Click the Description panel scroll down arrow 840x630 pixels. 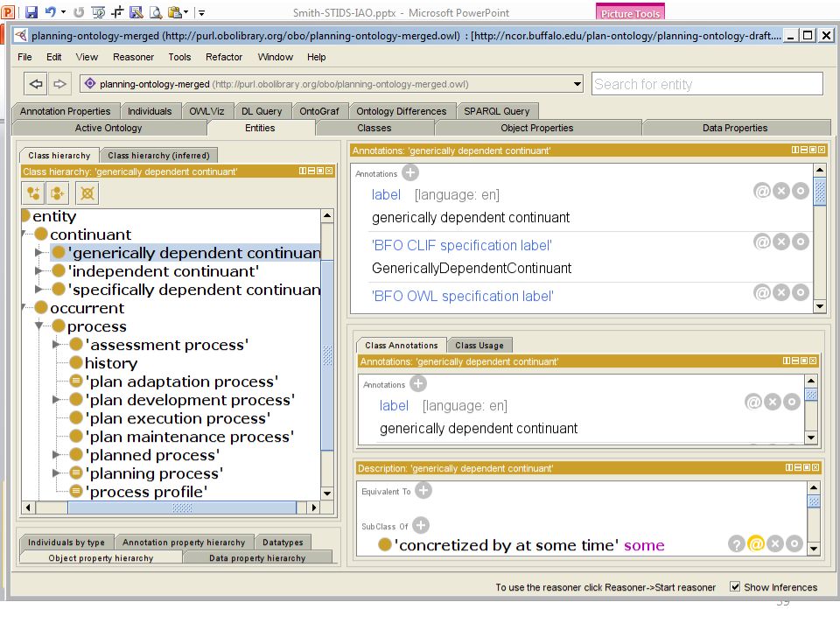point(814,548)
